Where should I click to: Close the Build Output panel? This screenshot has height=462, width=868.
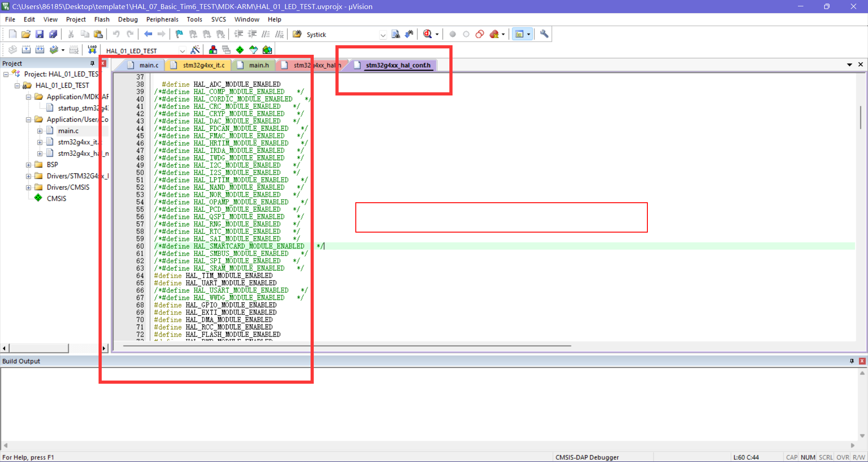tap(862, 361)
